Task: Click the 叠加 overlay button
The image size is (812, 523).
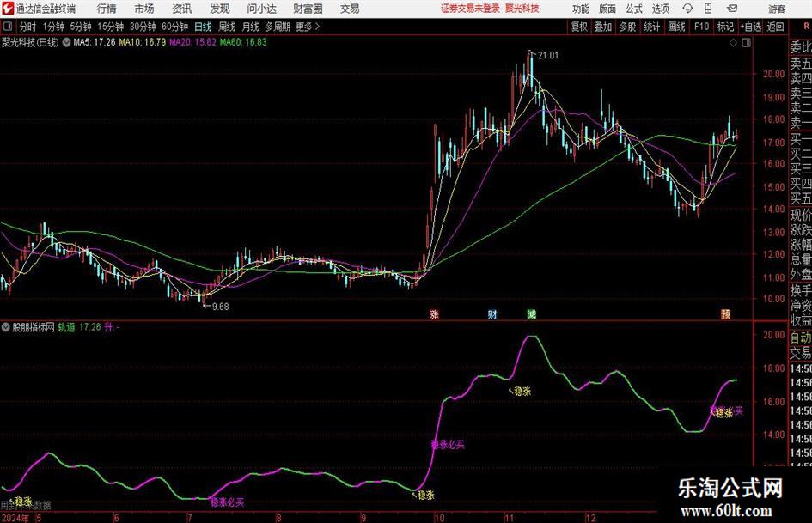Action: [603, 27]
